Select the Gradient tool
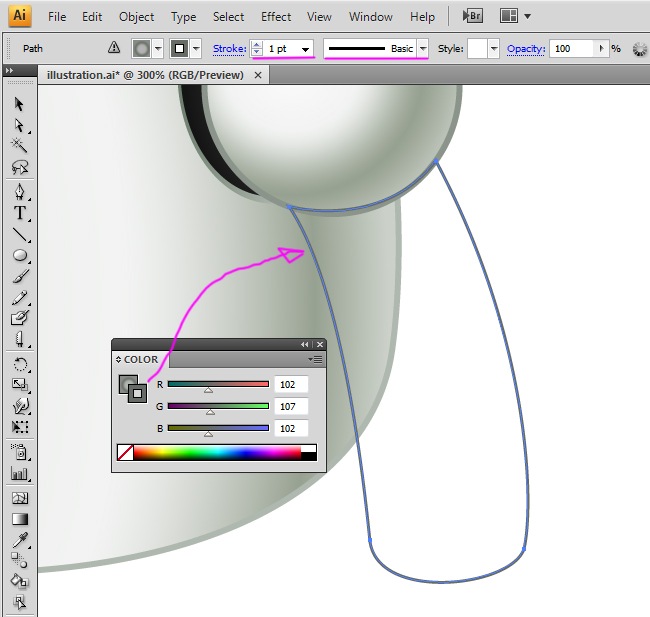 [19, 519]
